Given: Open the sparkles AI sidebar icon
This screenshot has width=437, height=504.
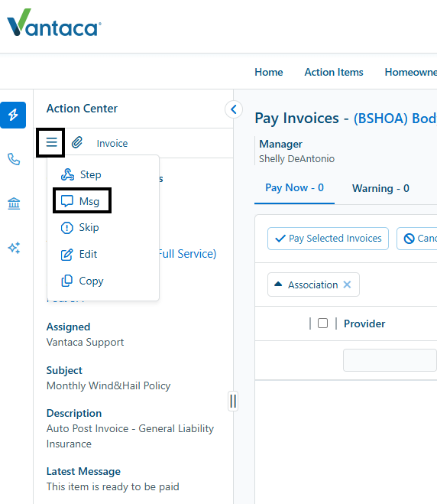Looking at the screenshot, I should tap(14, 248).
